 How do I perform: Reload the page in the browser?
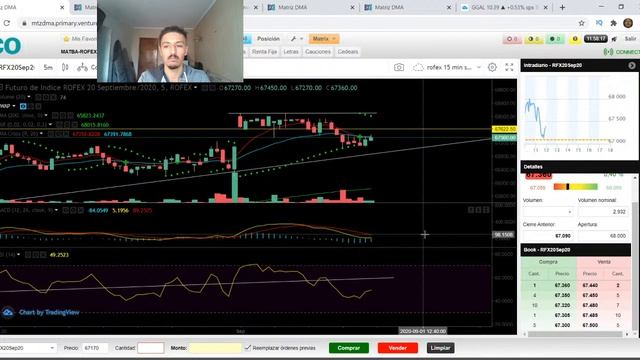(7, 23)
